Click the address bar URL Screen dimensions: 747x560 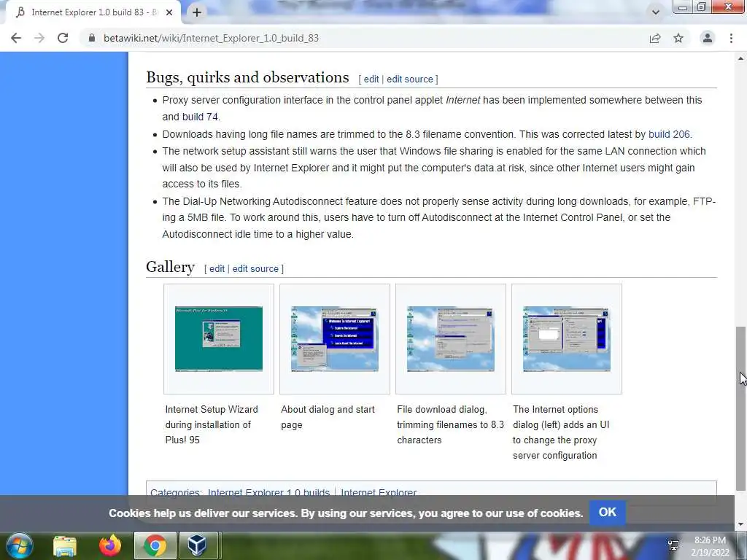click(211, 38)
